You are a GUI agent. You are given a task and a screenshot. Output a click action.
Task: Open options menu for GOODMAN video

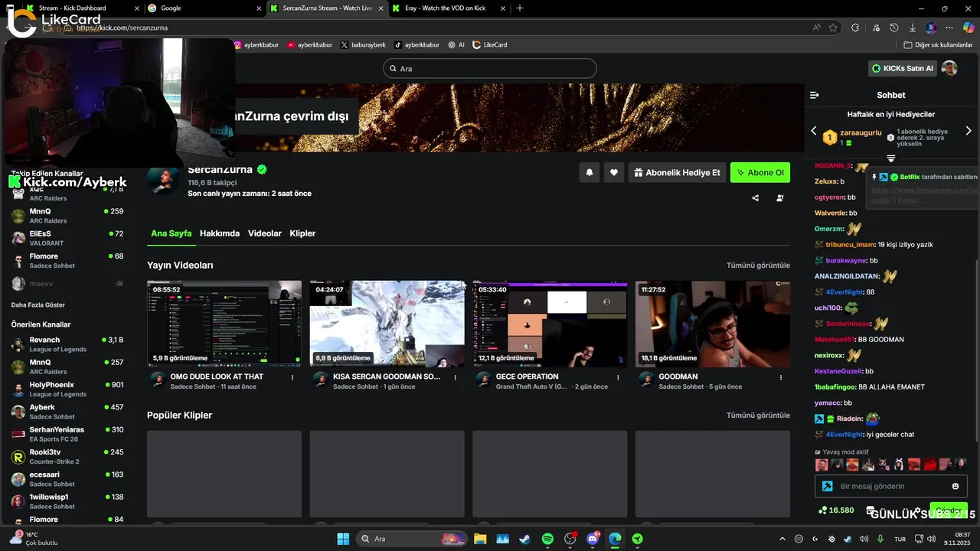(x=781, y=377)
